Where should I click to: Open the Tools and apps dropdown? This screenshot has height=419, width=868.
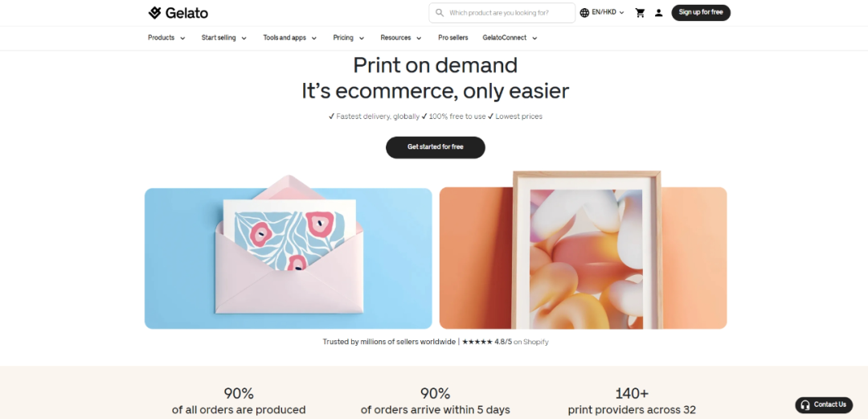290,38
